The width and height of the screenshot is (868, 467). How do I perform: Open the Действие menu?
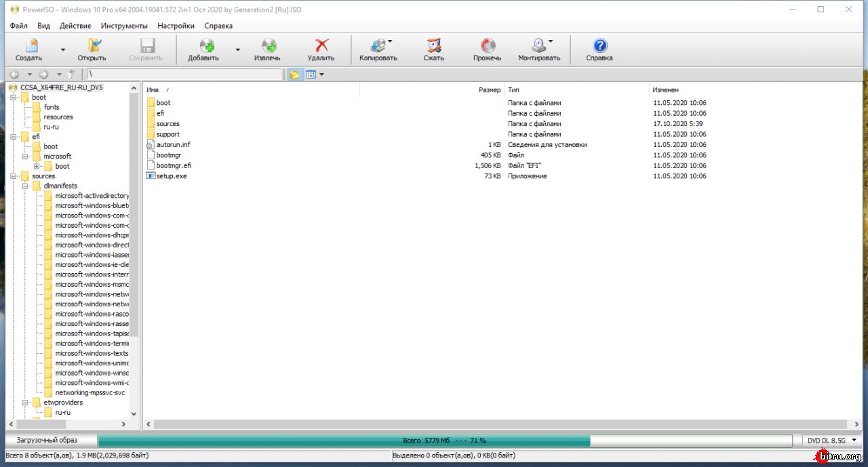[x=75, y=26]
